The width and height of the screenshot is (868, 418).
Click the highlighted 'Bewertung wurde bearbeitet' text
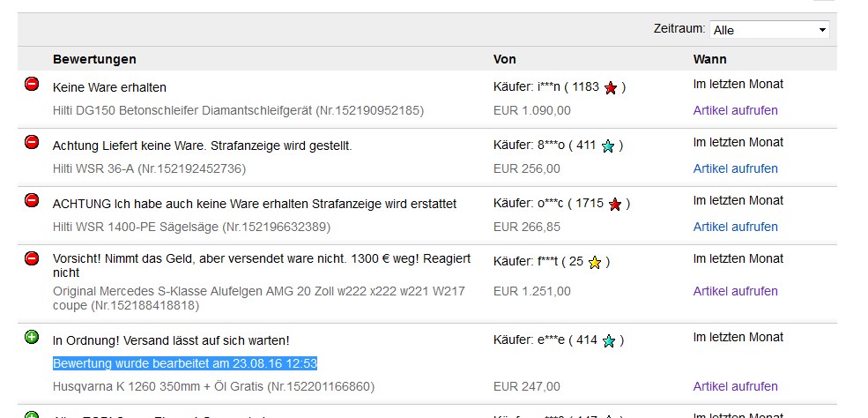tap(185, 363)
